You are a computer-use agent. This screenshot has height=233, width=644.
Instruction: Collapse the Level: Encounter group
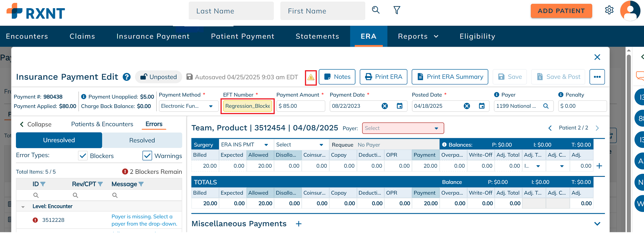(23, 207)
